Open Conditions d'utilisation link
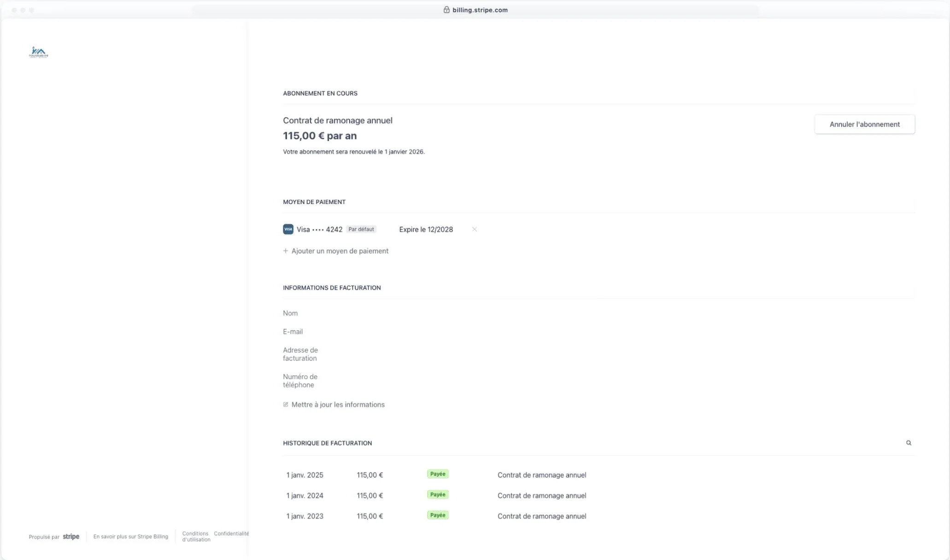The width and height of the screenshot is (950, 560). click(196, 537)
